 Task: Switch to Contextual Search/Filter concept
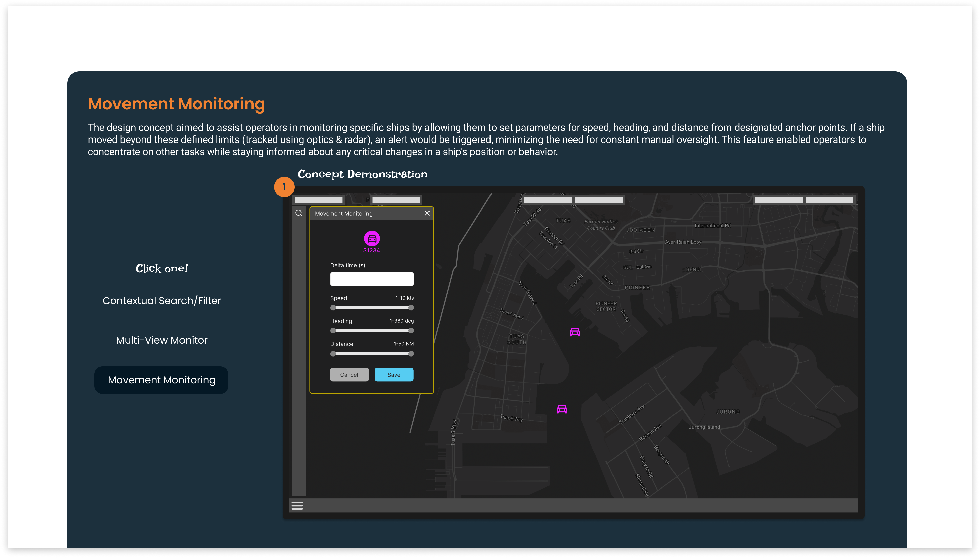pyautogui.click(x=161, y=301)
